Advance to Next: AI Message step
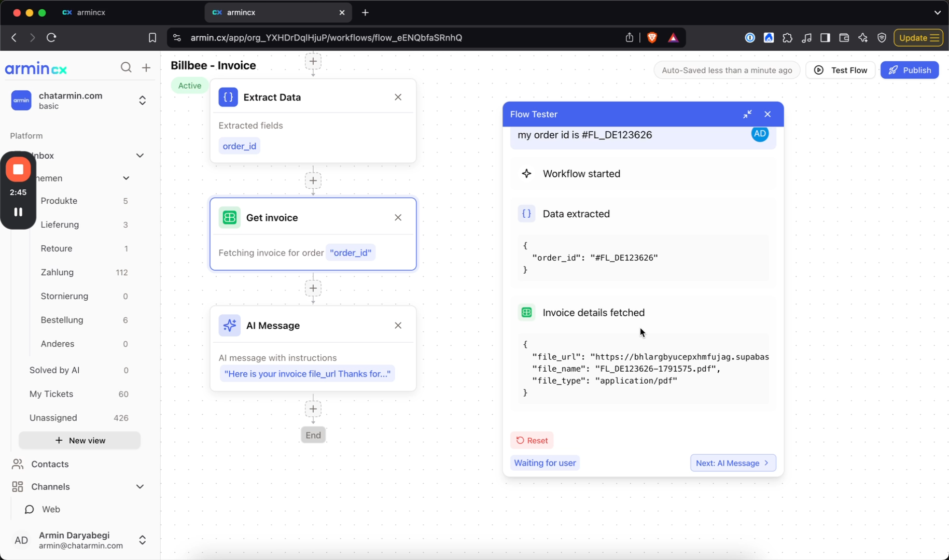This screenshot has width=949, height=560. click(733, 463)
